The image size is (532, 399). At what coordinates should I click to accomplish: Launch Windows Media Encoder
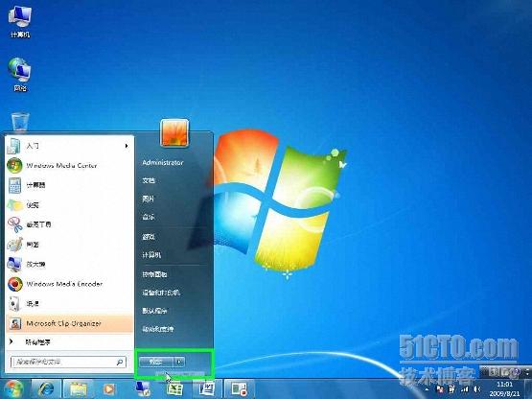69,284
